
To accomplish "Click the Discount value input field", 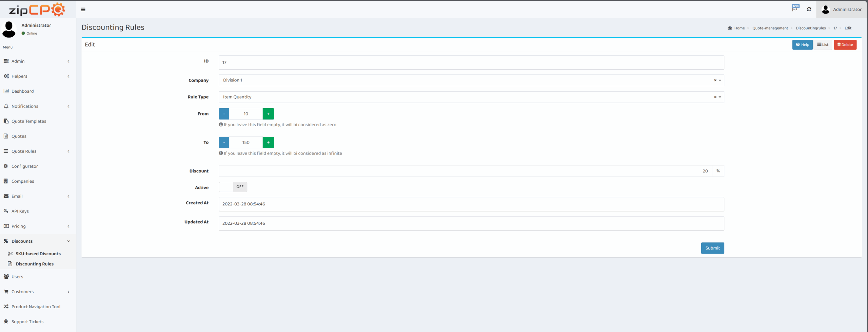I will tap(465, 171).
